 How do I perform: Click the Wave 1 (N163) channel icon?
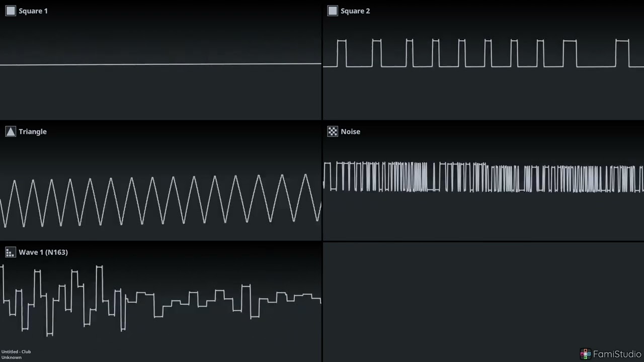point(11,252)
